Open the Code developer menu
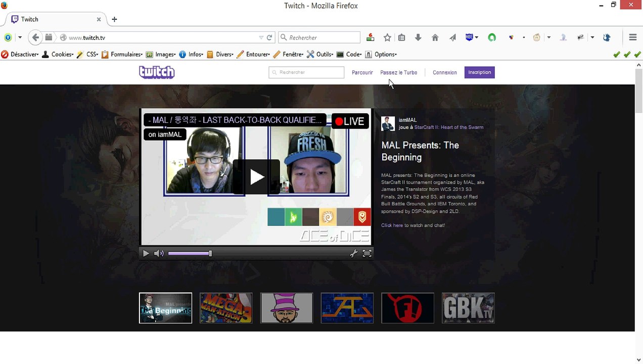The height and width of the screenshot is (364, 643). tap(349, 54)
